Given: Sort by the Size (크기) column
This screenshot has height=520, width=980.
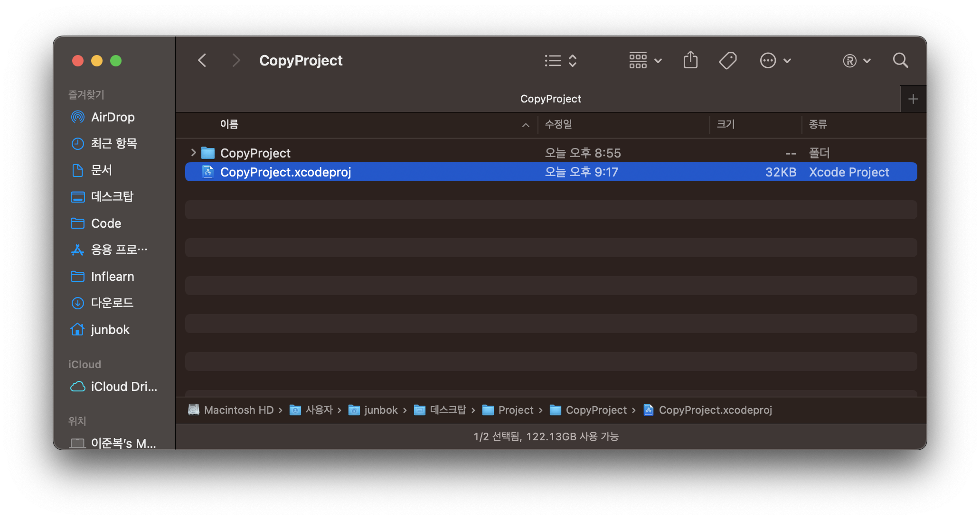Looking at the screenshot, I should pyautogui.click(x=726, y=124).
